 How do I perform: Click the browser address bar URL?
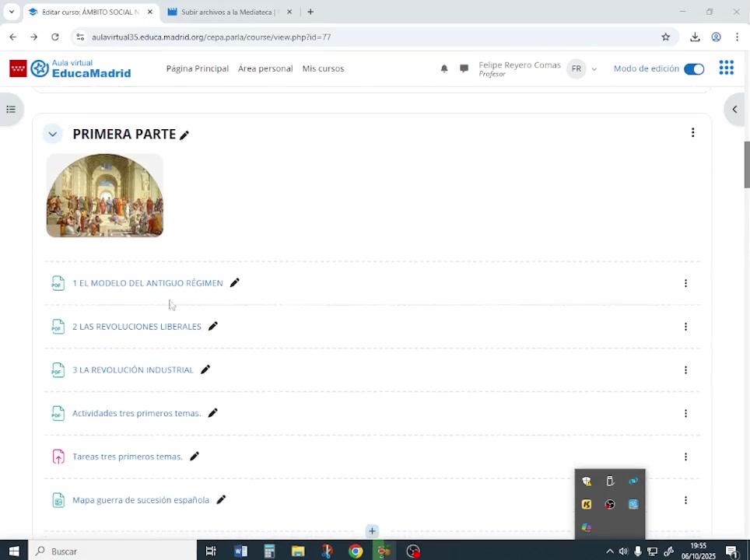pos(211,37)
